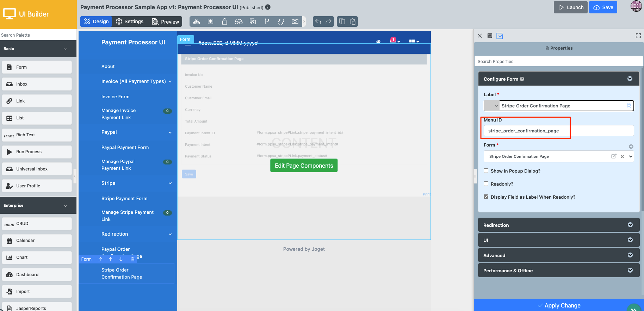Select the Stripe Payment Form menu

(124, 199)
